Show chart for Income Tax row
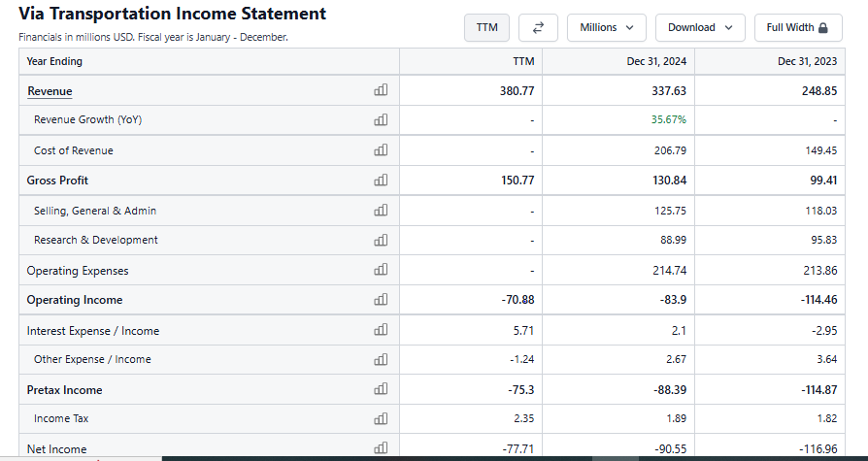This screenshot has height=461, width=868. pyautogui.click(x=381, y=418)
